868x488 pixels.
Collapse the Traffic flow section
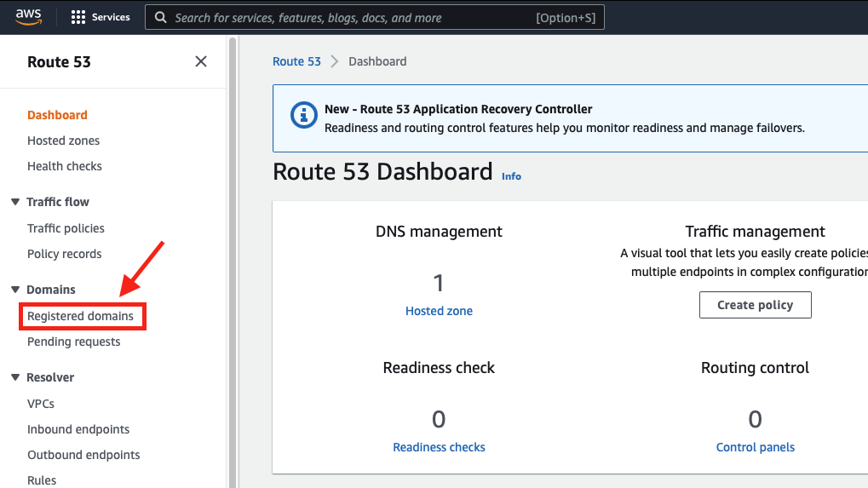(x=15, y=202)
